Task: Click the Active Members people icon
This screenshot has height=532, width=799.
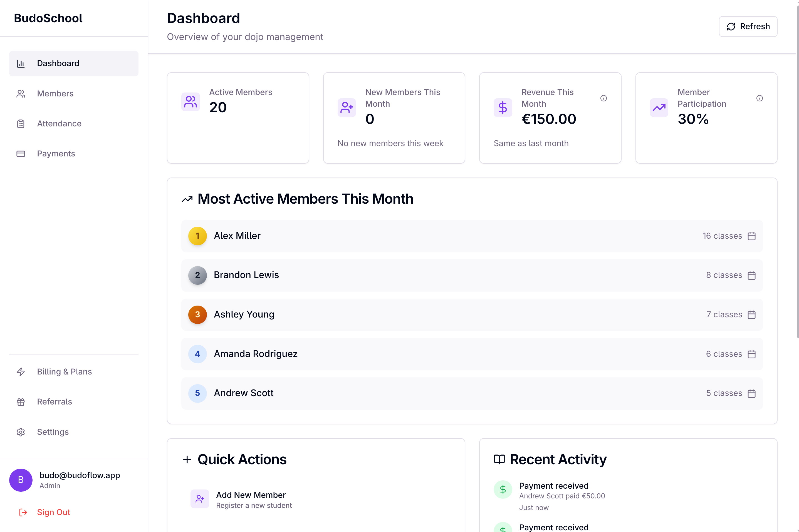Action: point(191,101)
